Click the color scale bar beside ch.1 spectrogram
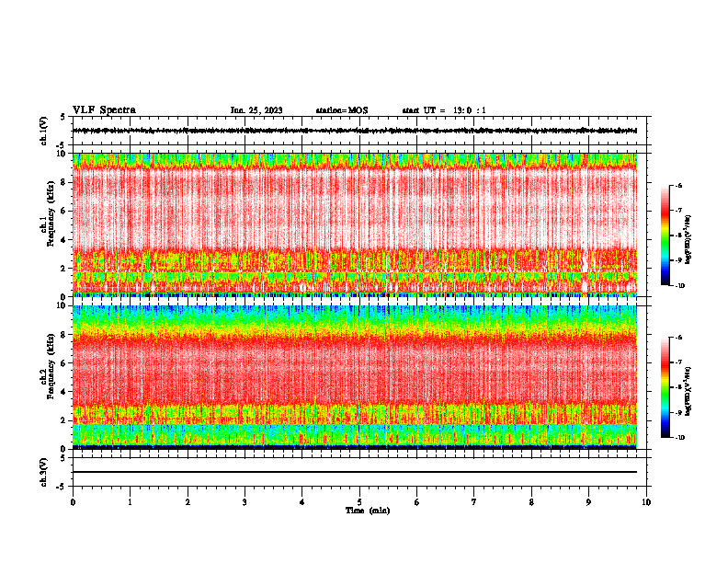The image size is (728, 563). pos(665,236)
